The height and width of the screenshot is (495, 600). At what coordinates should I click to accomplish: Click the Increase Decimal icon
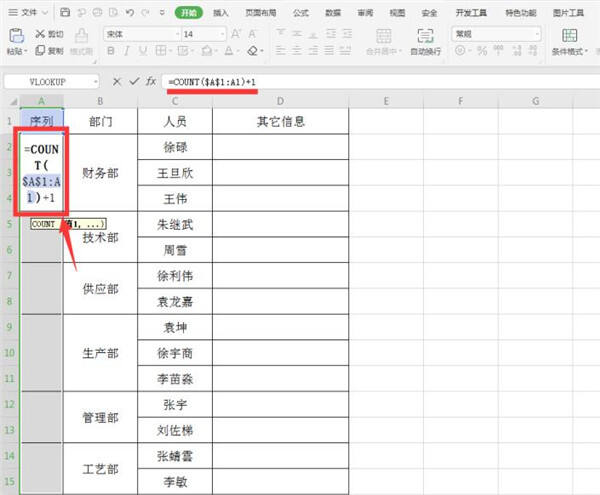point(517,50)
